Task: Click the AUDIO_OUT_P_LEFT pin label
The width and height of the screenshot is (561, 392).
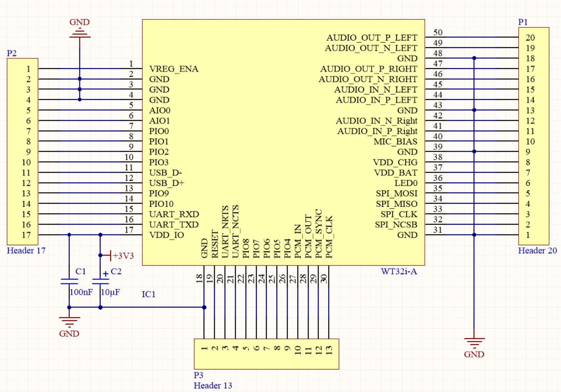Action: 372,38
